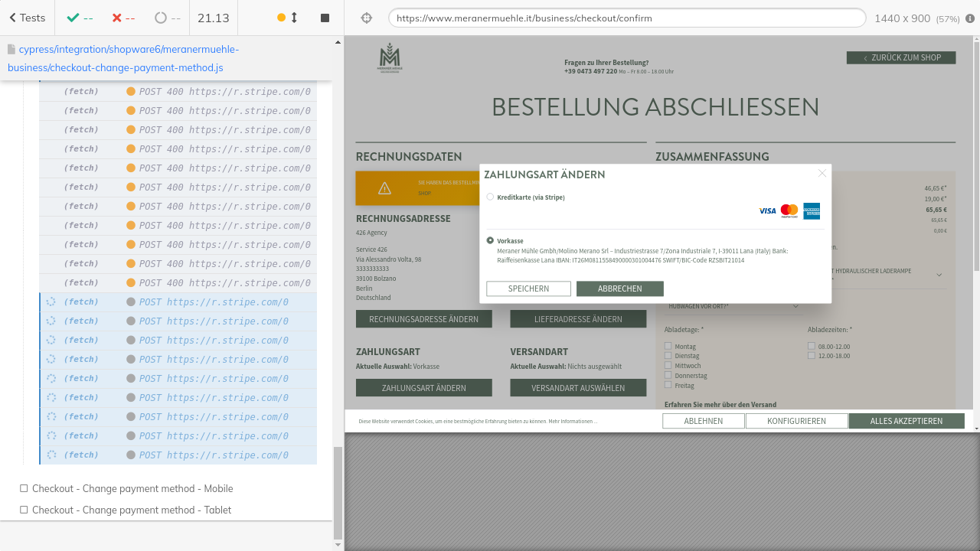980x551 pixels.
Task: Go back to Tests list
Action: pyautogui.click(x=27, y=18)
